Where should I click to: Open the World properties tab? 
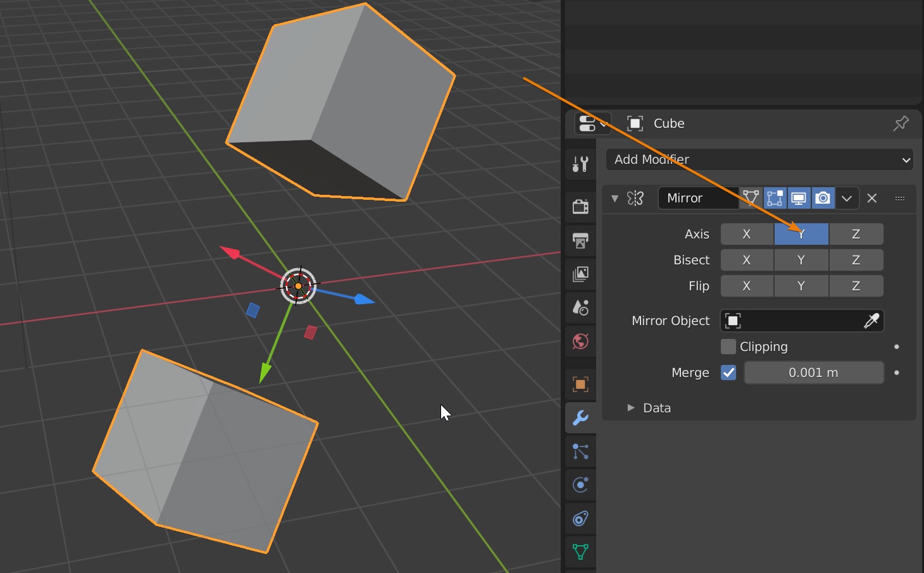[580, 342]
